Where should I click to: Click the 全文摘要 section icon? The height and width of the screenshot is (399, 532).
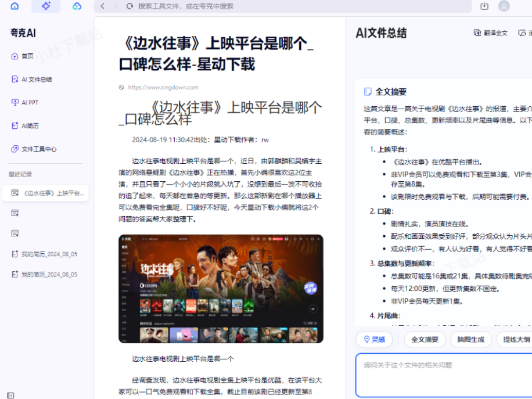(368, 92)
